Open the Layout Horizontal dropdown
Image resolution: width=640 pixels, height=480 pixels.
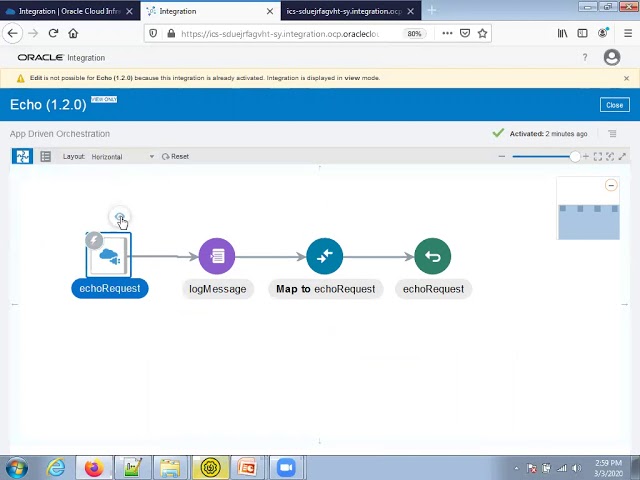click(x=122, y=157)
